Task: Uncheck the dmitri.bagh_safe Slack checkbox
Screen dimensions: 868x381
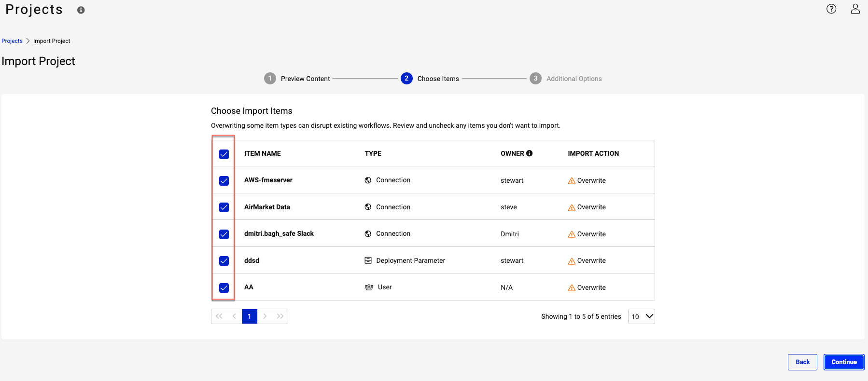Action: click(224, 234)
